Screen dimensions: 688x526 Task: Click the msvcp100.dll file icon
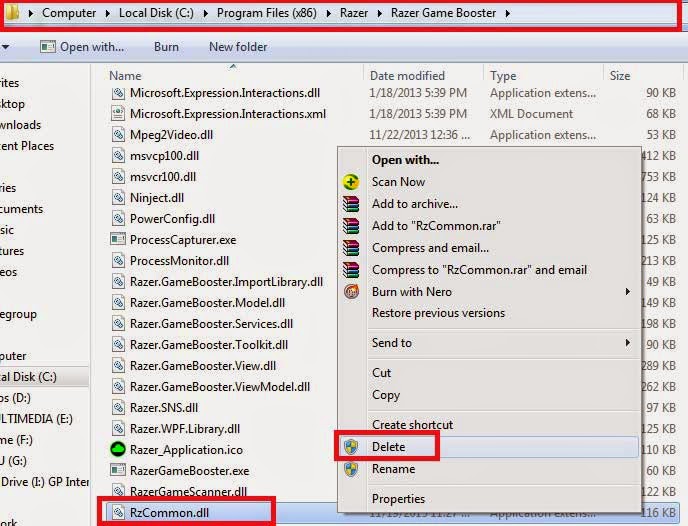pos(118,156)
